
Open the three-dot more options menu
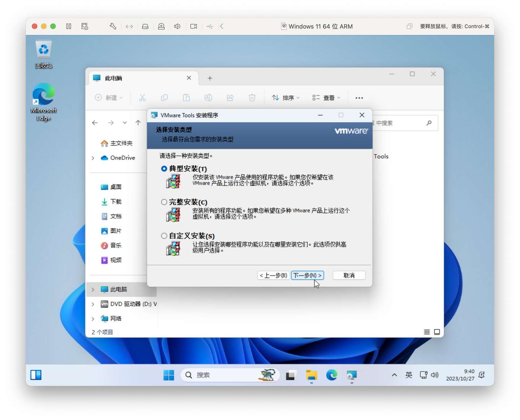pos(359,98)
